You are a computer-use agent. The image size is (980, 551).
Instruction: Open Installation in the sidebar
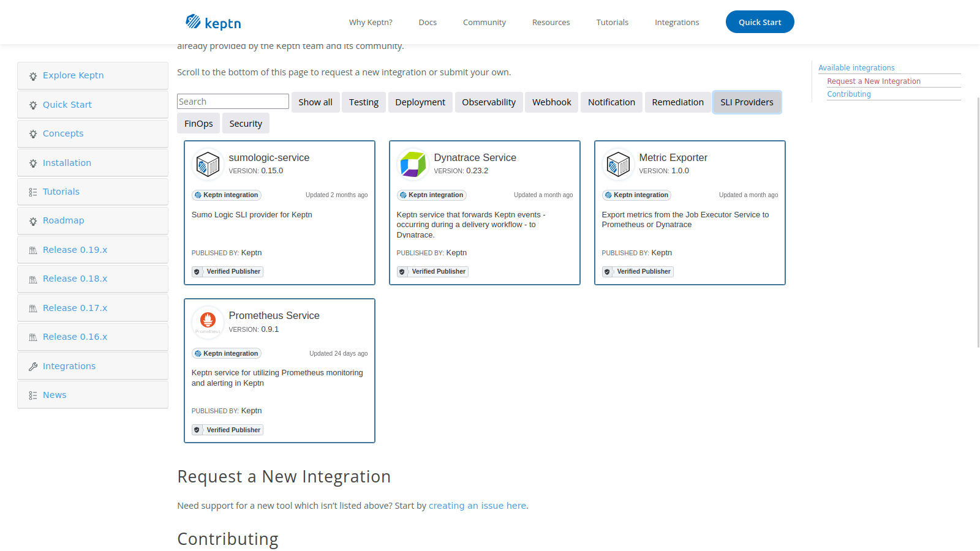pyautogui.click(x=92, y=163)
